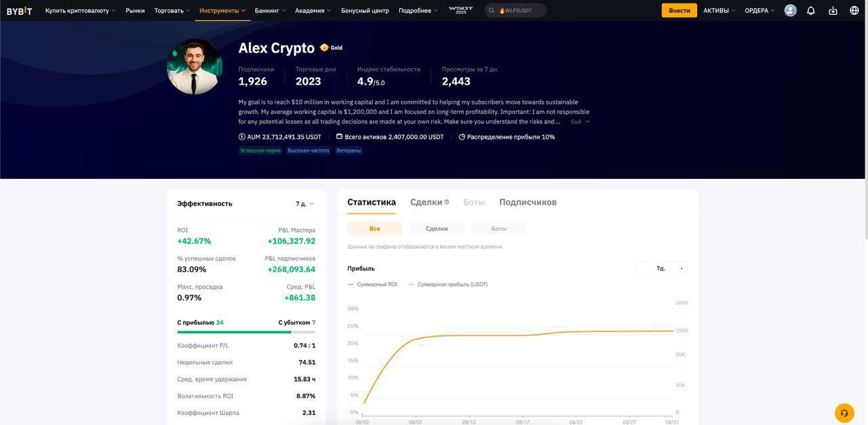The image size is (868, 425).
Task: Select the Все filter
Action: 374,228
